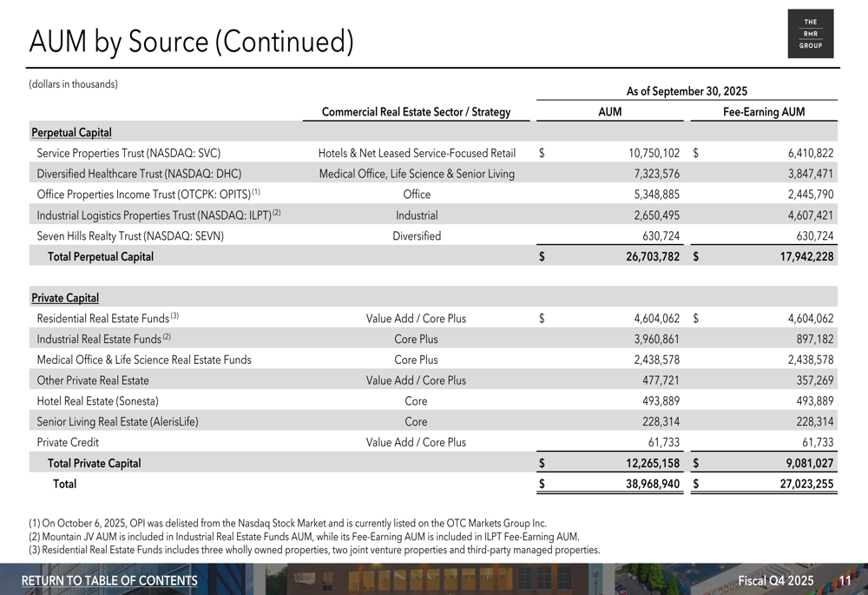Select the Perpetual Capital section heading
This screenshot has width=868, height=595.
tap(71, 133)
